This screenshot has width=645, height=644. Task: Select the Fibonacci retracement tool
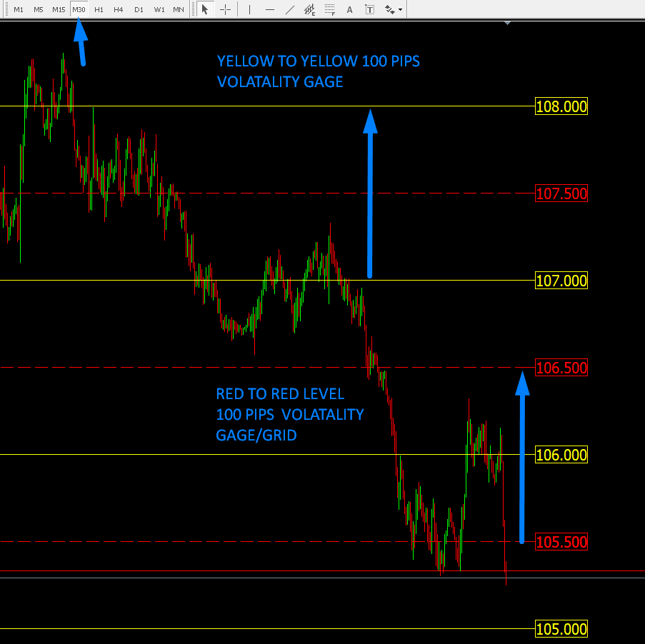tap(329, 9)
